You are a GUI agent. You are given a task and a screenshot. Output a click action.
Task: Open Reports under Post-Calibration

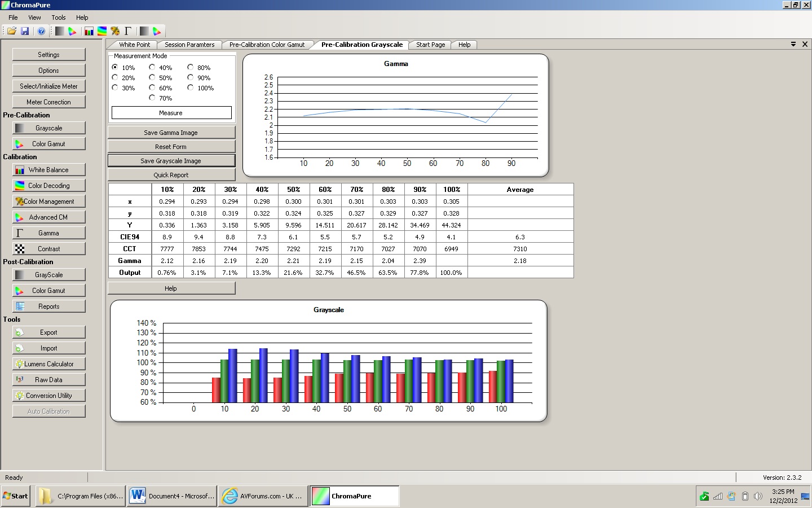(x=49, y=306)
